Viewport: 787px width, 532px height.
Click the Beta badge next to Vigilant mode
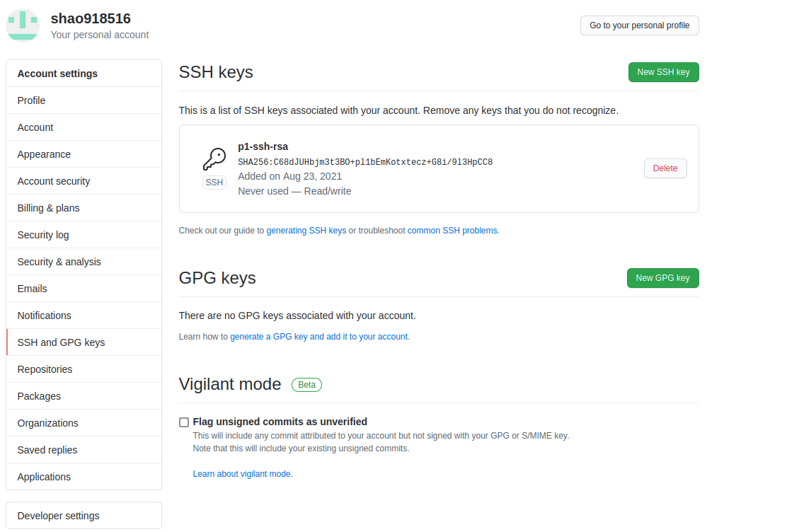306,385
